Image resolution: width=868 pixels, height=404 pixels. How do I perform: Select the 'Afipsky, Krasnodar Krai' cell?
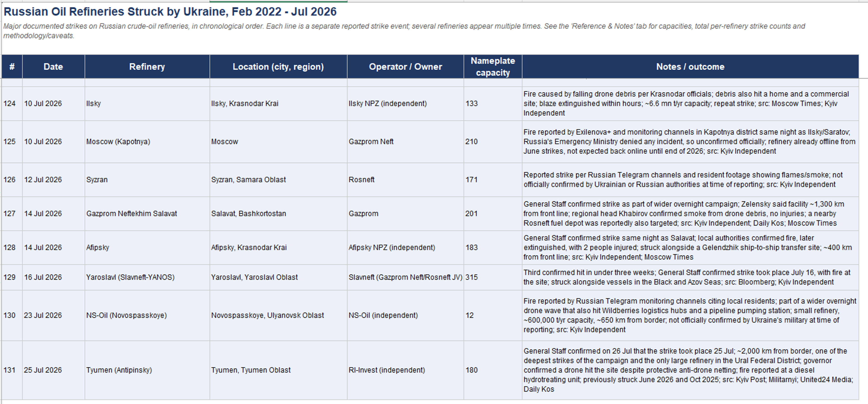[x=278, y=248]
